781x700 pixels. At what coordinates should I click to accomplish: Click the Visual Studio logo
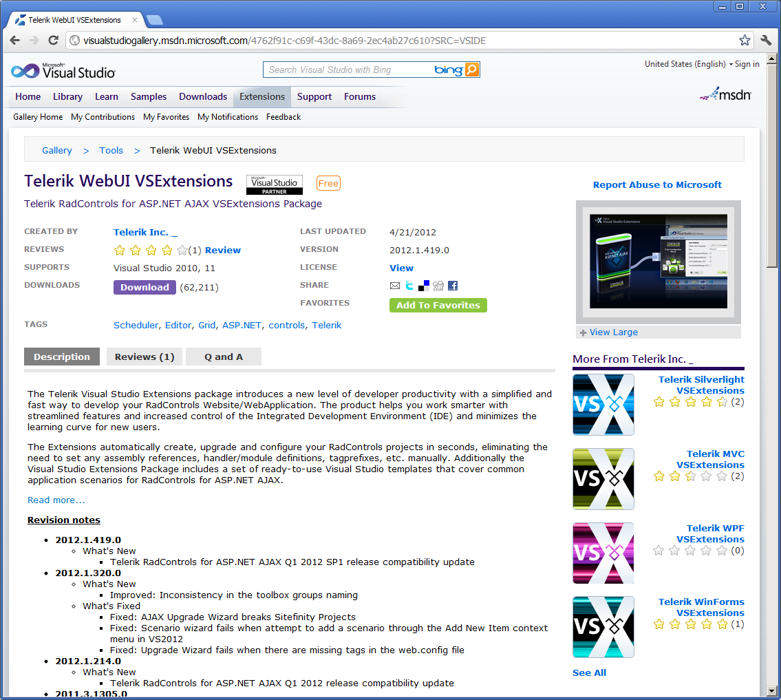[63, 72]
